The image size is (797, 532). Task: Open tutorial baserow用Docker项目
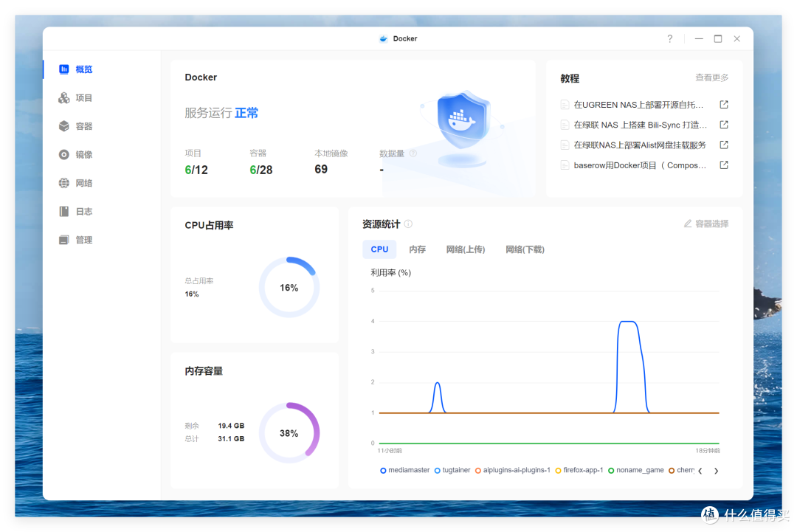(x=640, y=165)
